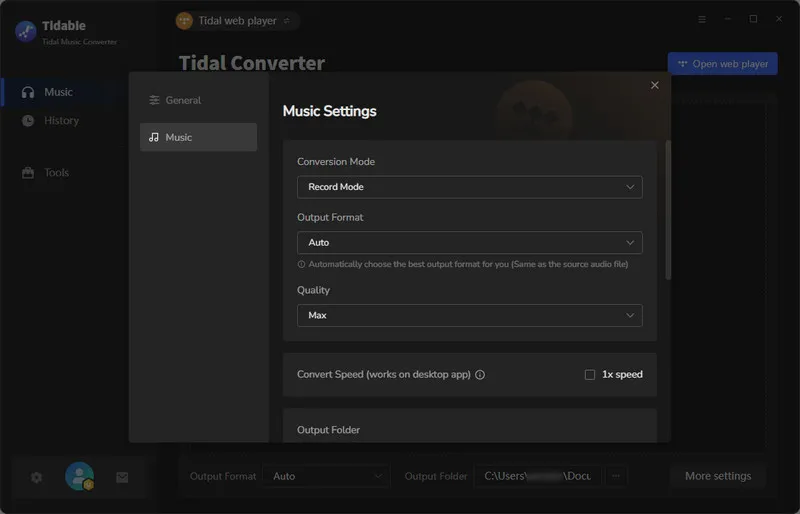This screenshot has height=514, width=800.
Task: Expand bottom bar Output Format dropdown
Action: pos(326,476)
